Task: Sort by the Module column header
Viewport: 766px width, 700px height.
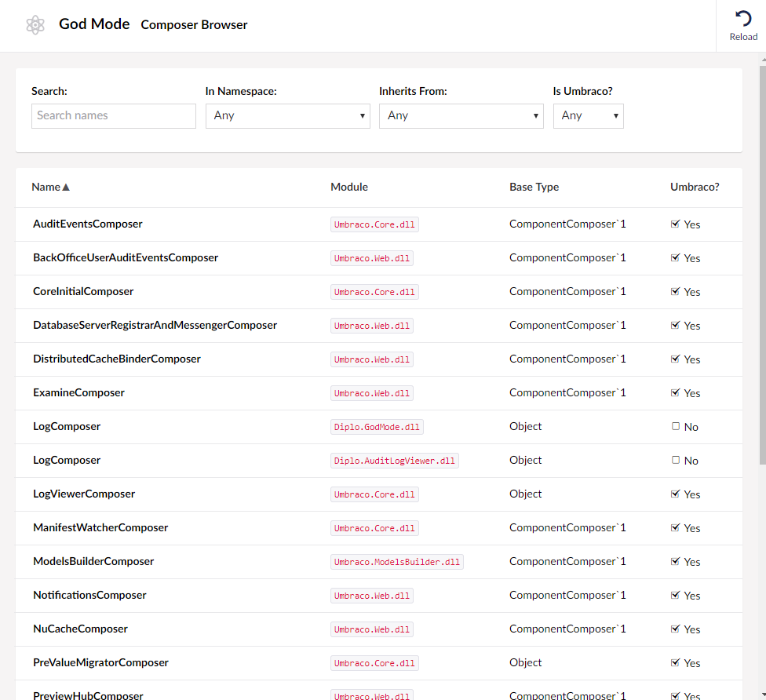Action: 348,187
